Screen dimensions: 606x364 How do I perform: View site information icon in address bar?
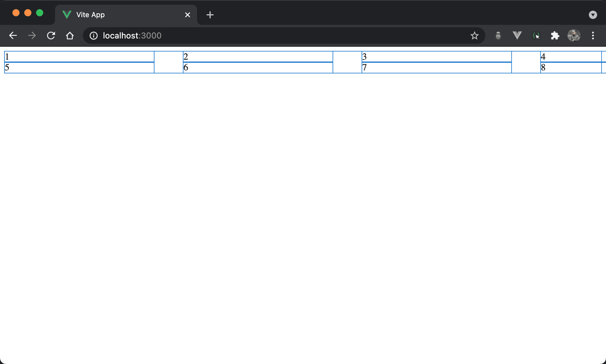tap(94, 36)
